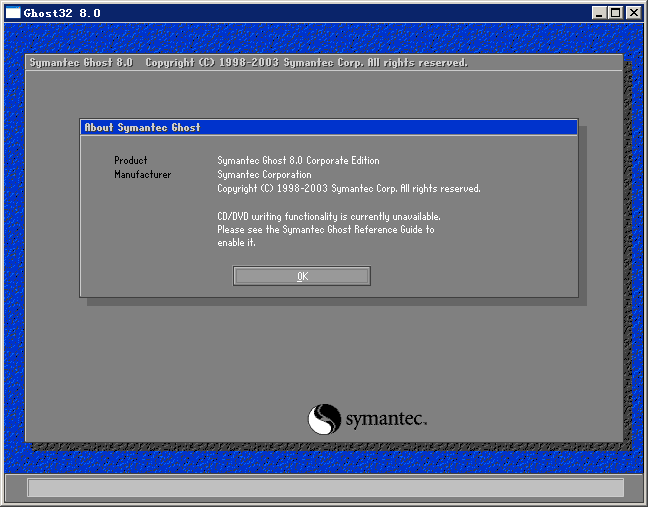Click the 'enable it.' text line
Image resolution: width=648 pixels, height=507 pixels.
coord(236,243)
